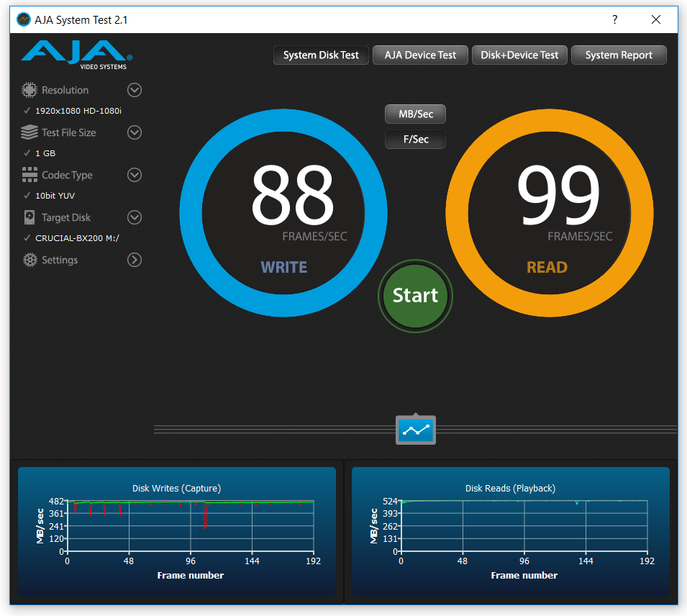This screenshot has width=687, height=616.
Task: Click the Resolution chip icon
Action: coord(29,90)
